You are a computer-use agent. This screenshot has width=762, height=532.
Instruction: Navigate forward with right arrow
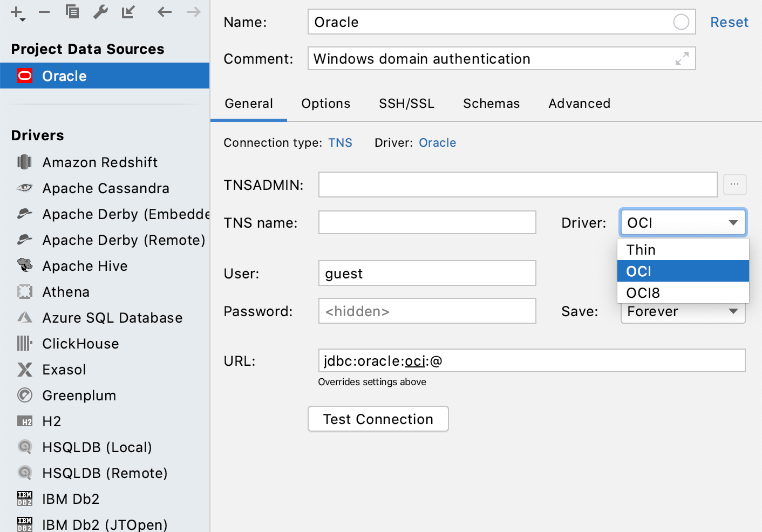[x=193, y=12]
